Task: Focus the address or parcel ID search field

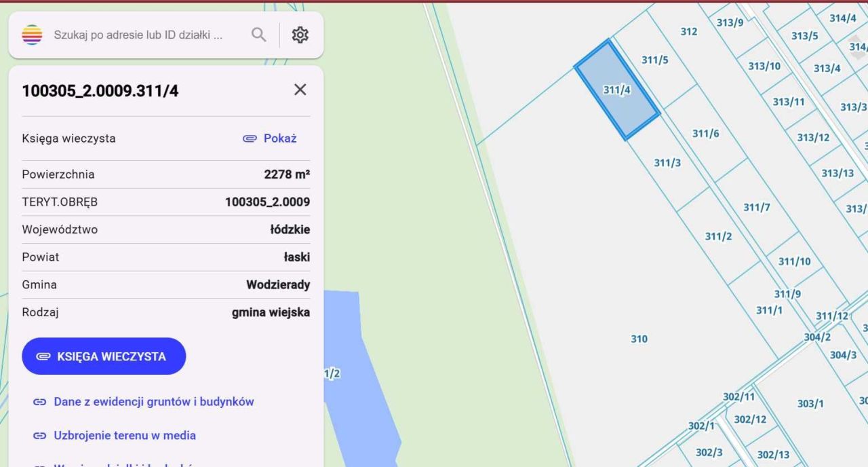Action: (x=138, y=35)
